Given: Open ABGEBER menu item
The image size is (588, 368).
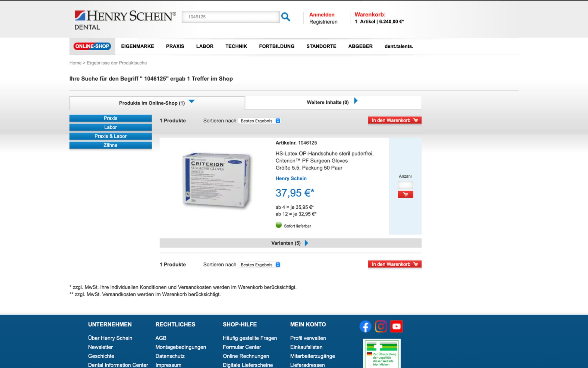Looking at the screenshot, I should 360,46.
